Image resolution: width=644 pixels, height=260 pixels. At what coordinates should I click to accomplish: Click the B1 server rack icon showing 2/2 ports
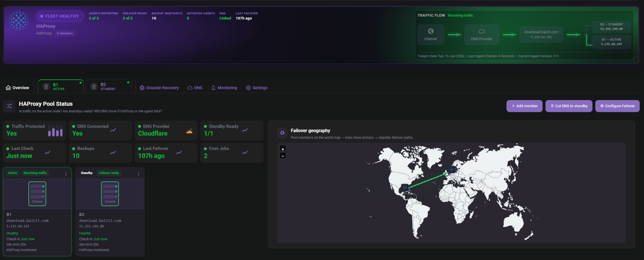coord(37,194)
